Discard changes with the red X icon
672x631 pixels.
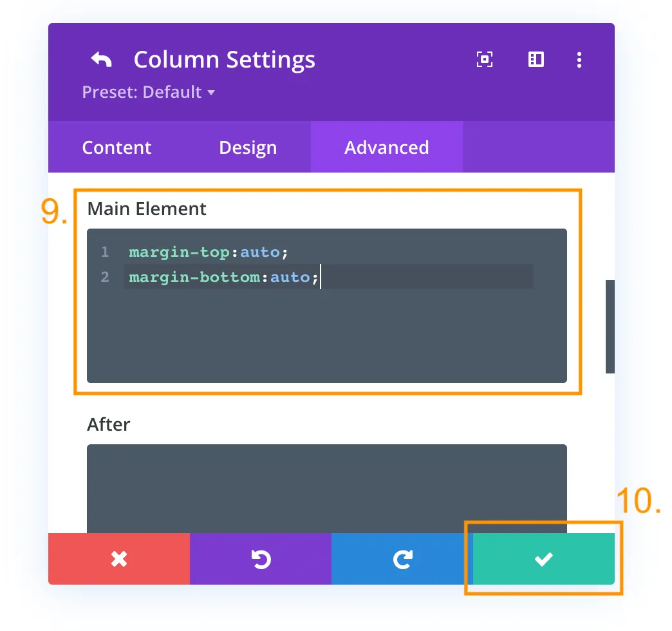click(x=118, y=559)
